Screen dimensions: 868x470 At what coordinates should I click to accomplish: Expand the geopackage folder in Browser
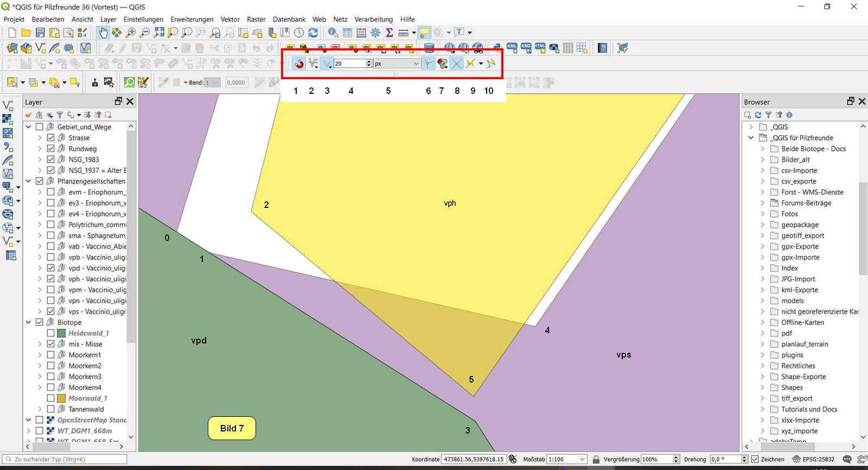tap(762, 225)
